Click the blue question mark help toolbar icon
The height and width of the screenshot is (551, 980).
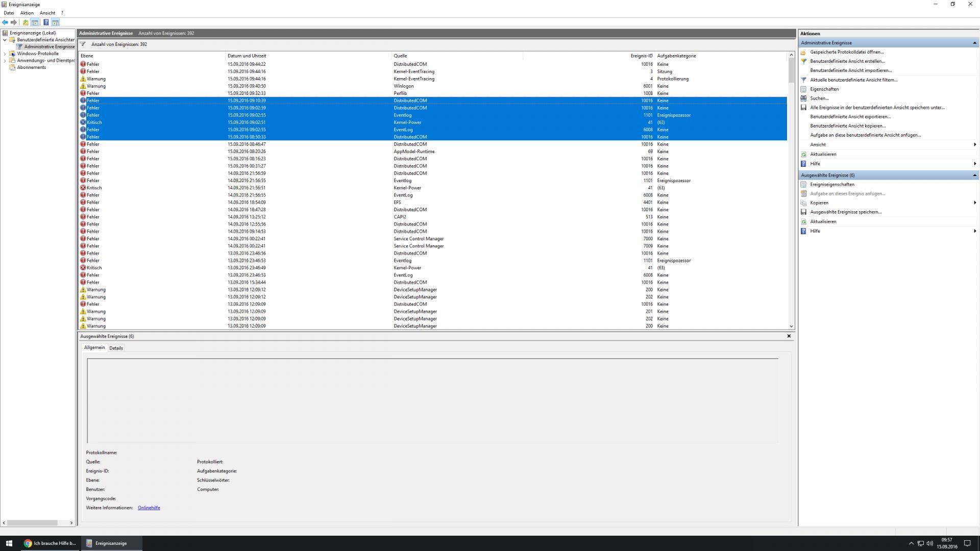46,22
